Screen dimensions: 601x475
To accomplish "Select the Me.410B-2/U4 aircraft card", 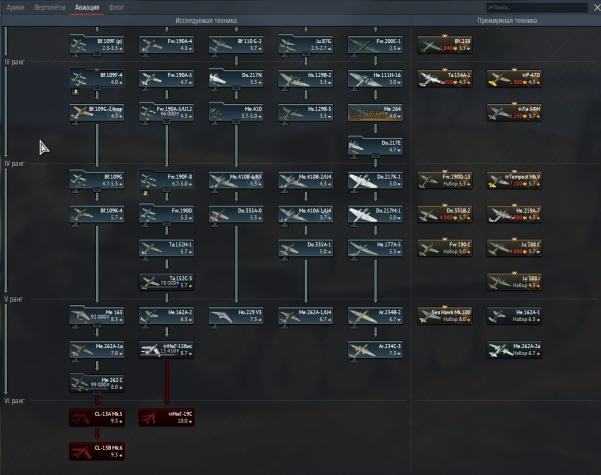I will click(305, 180).
